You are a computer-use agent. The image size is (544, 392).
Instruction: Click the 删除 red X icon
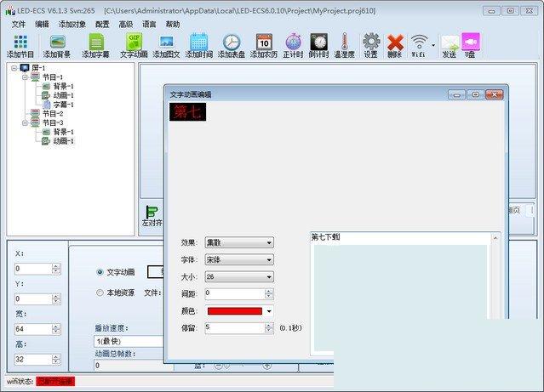[394, 43]
